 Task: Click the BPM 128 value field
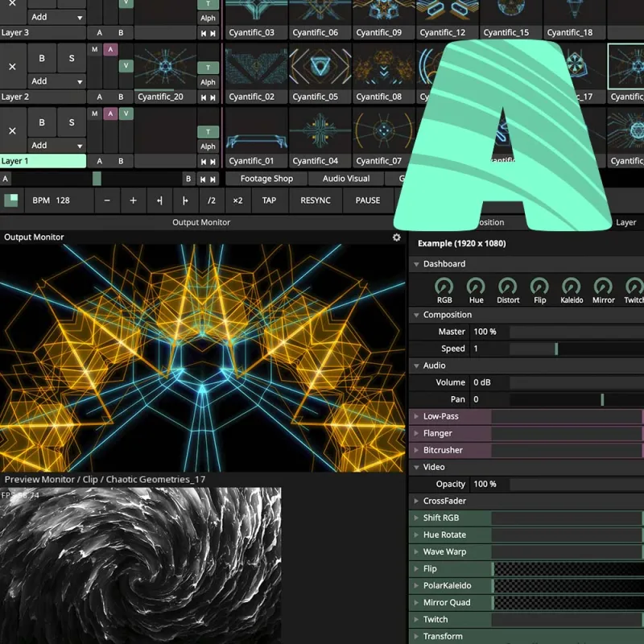(x=59, y=200)
